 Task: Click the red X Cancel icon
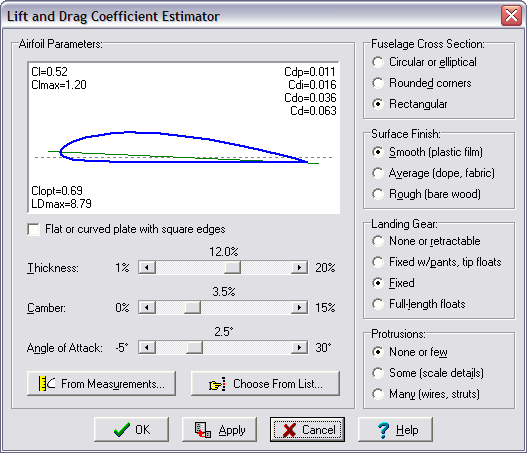290,430
